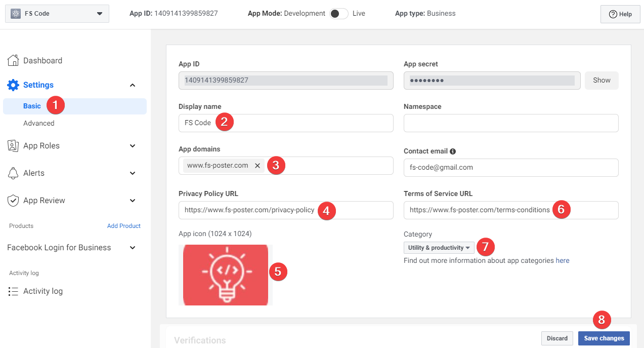Screen dimensions: 644x348
Task: Click the Dashboard house icon
Action: (13, 60)
